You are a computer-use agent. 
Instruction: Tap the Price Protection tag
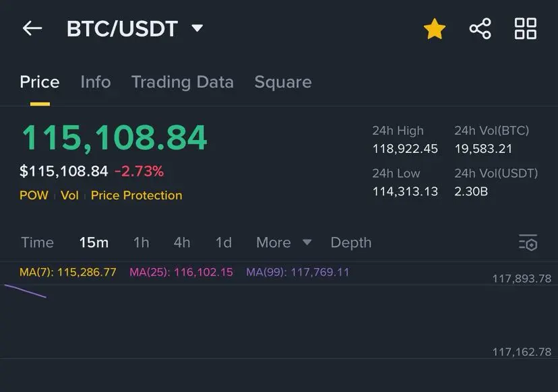tap(136, 195)
